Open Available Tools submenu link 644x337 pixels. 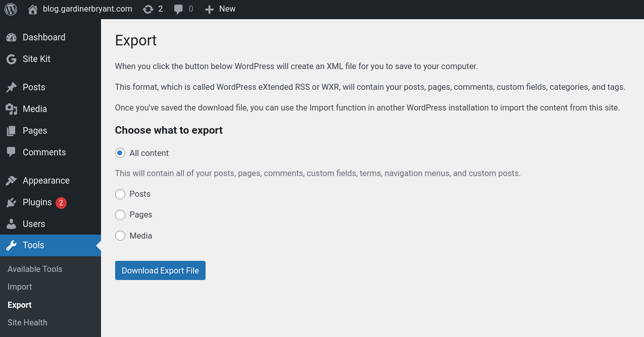[35, 269]
